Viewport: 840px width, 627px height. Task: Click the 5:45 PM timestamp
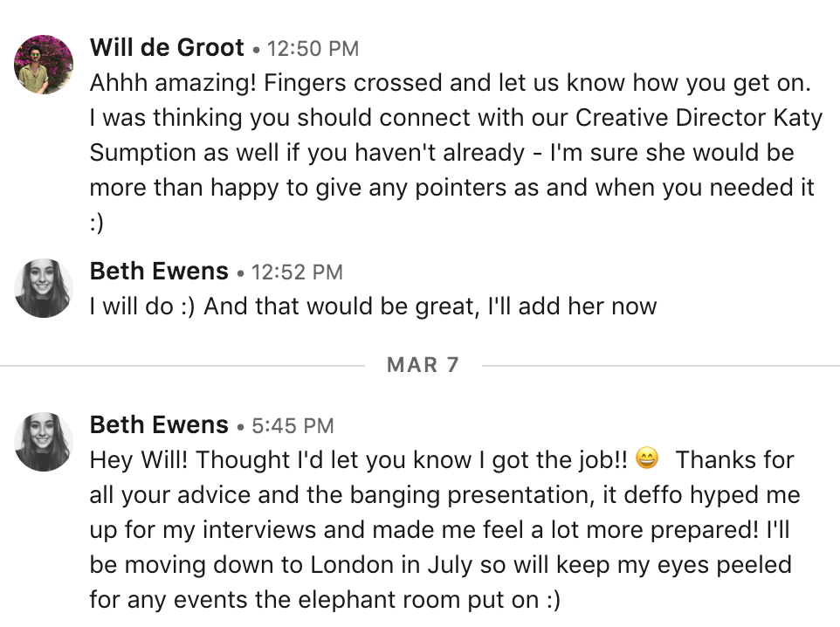[x=293, y=426]
